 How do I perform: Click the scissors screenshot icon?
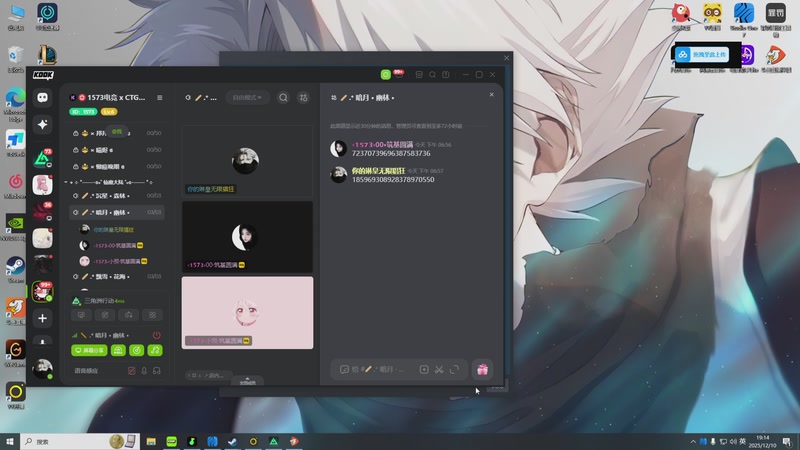click(x=439, y=369)
